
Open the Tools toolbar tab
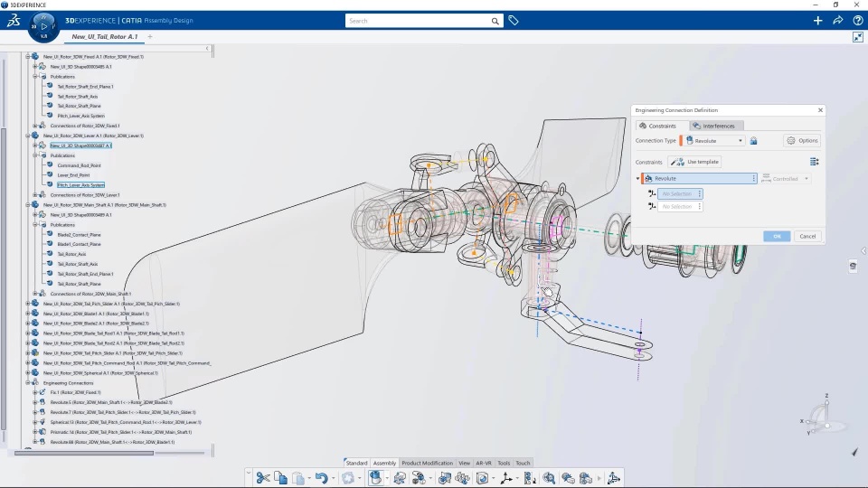pos(504,463)
